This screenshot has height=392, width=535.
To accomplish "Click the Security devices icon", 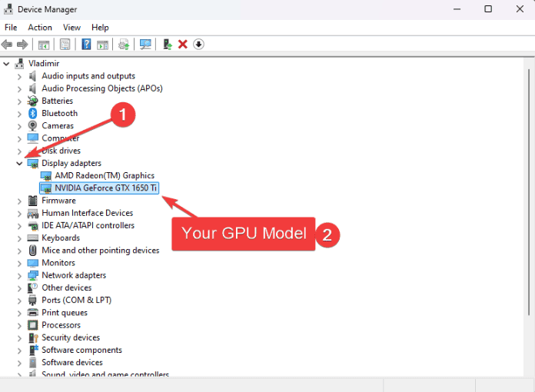I will pyautogui.click(x=33, y=337).
